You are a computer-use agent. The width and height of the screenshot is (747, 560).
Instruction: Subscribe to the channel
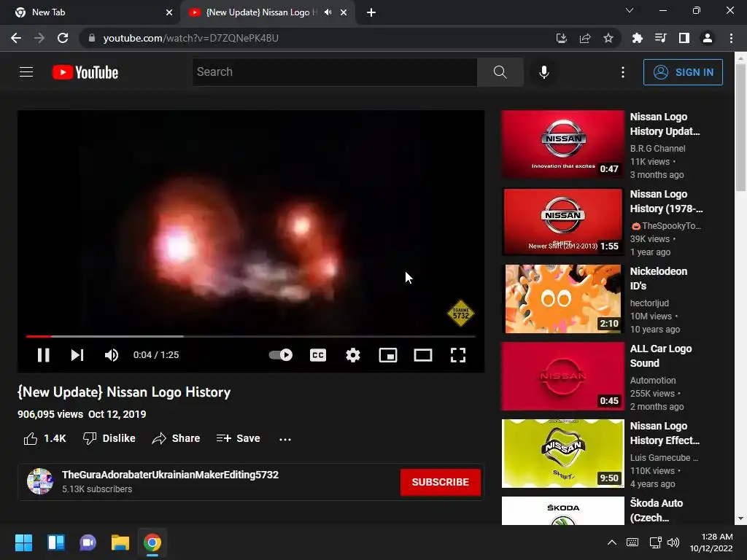[x=440, y=482]
